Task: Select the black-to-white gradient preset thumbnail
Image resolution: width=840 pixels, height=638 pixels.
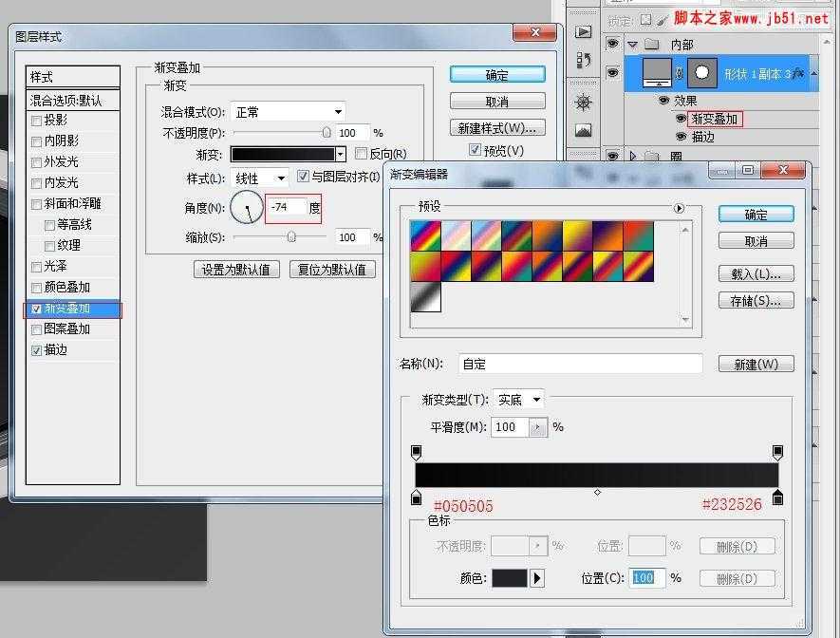Action: click(x=427, y=297)
